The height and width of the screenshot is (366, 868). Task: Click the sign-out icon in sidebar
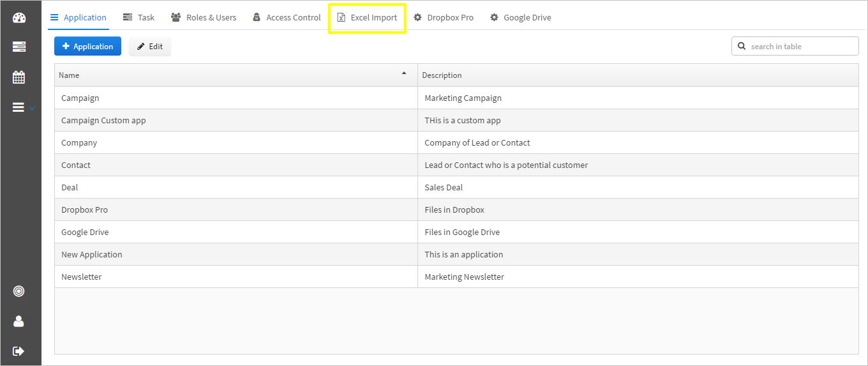[19, 351]
